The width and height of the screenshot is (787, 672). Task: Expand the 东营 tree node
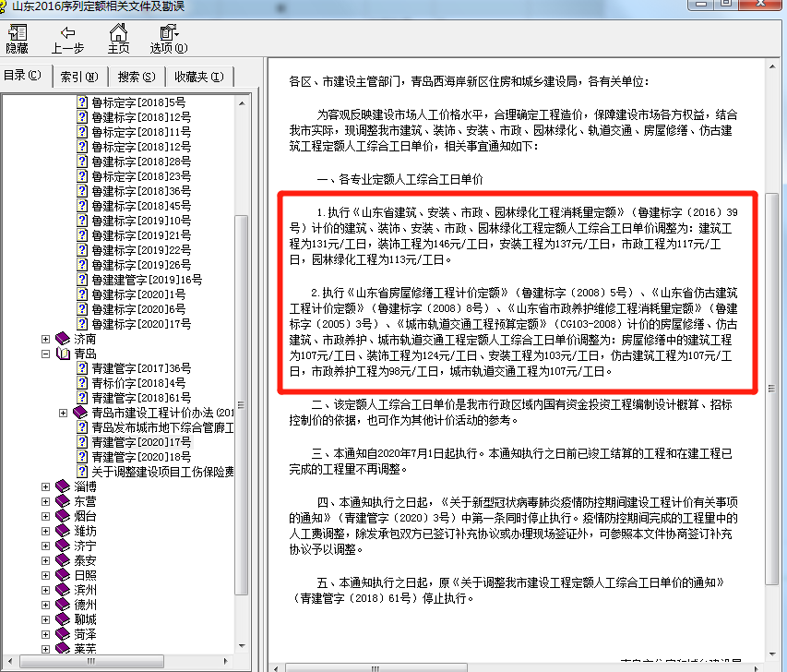pyautogui.click(x=46, y=501)
